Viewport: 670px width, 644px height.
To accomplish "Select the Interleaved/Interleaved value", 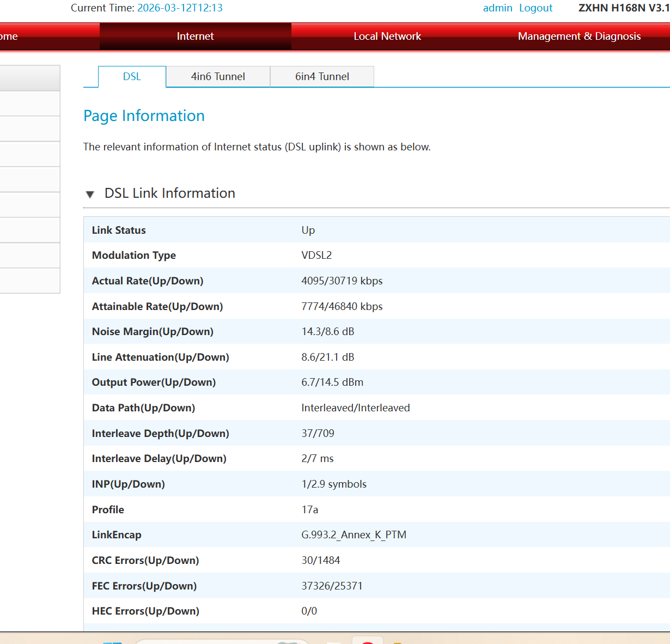I will 356,408.
